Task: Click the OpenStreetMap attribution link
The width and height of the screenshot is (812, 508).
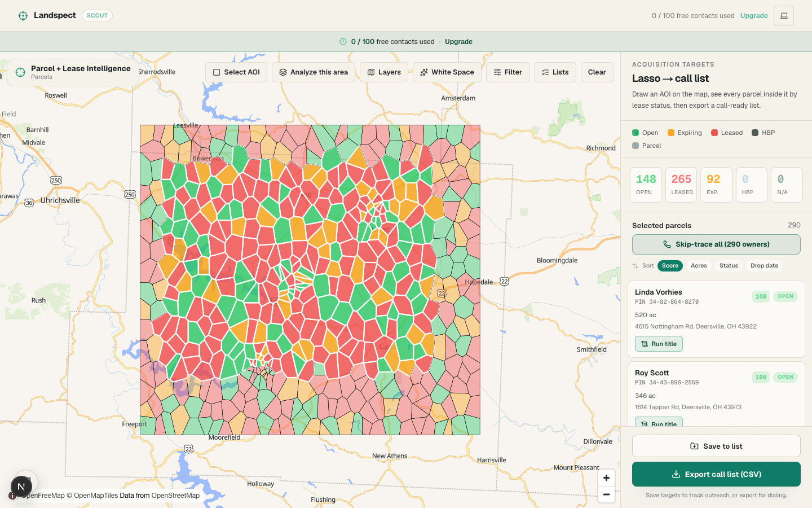Action: (x=175, y=496)
